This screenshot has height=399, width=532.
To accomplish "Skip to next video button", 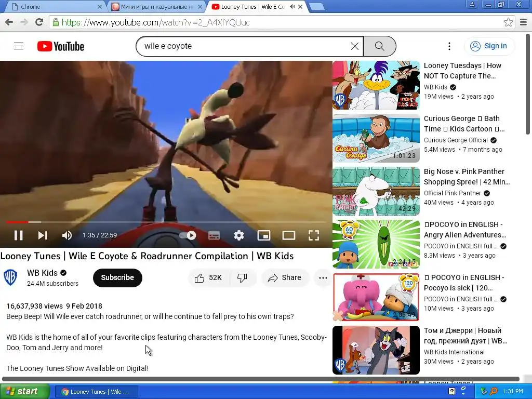I will pos(43,235).
